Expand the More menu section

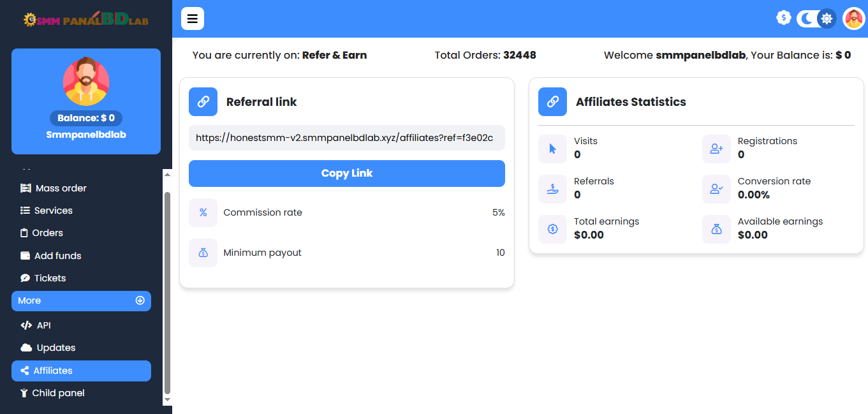click(81, 301)
